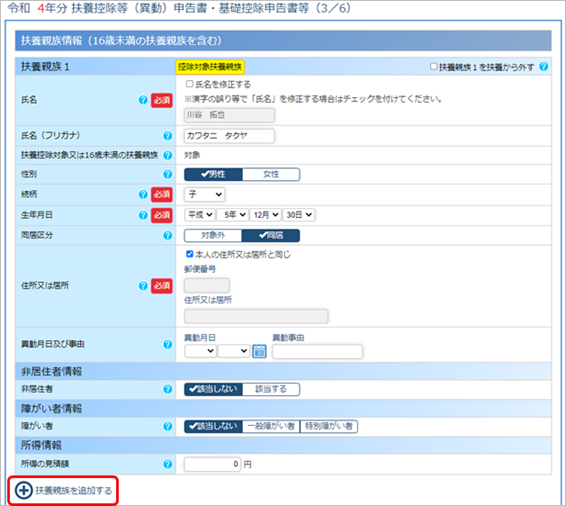Click help icon next to 生年月日
The image size is (566, 506).
[x=143, y=215]
